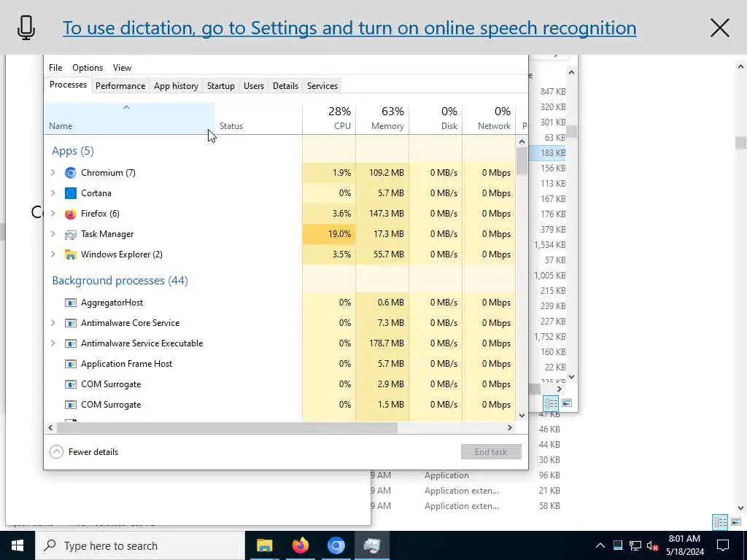Click Task Manager taskbar icon
The width and height of the screenshot is (747, 560).
point(371,545)
